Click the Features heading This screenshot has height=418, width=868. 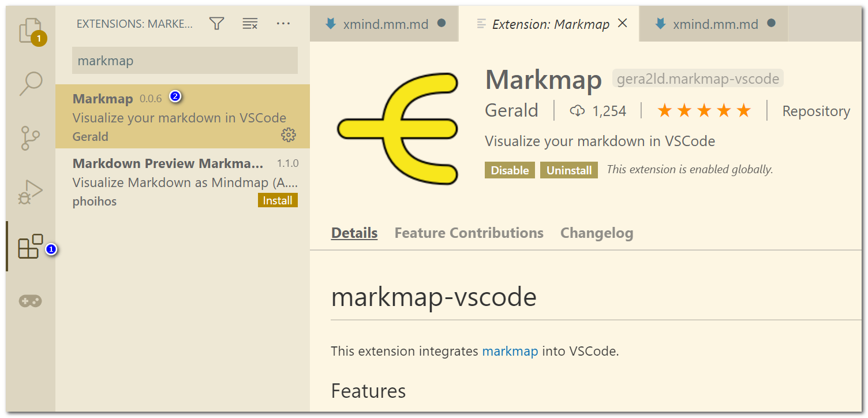point(368,391)
